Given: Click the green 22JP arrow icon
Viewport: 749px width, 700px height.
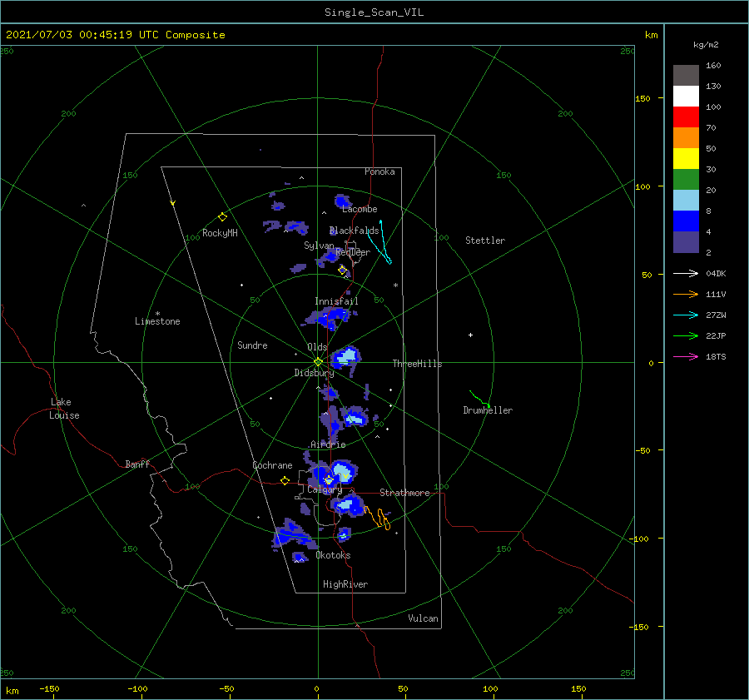Looking at the screenshot, I should pyautogui.click(x=686, y=336).
